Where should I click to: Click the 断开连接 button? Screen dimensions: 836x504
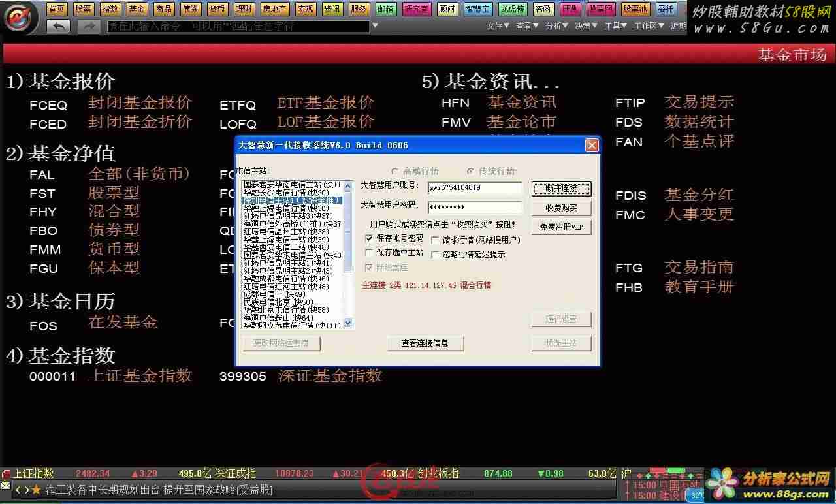point(561,189)
